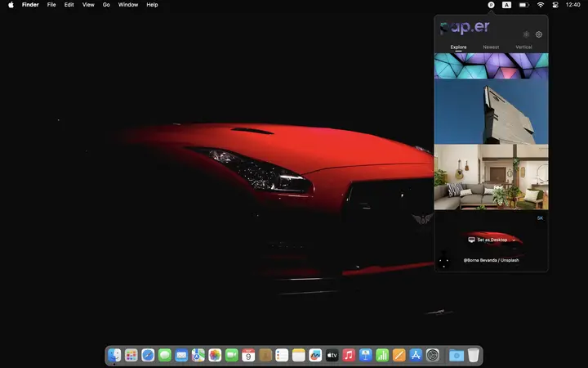The height and width of the screenshot is (368, 588).
Task: Open the Finder menu
Action: click(x=30, y=5)
